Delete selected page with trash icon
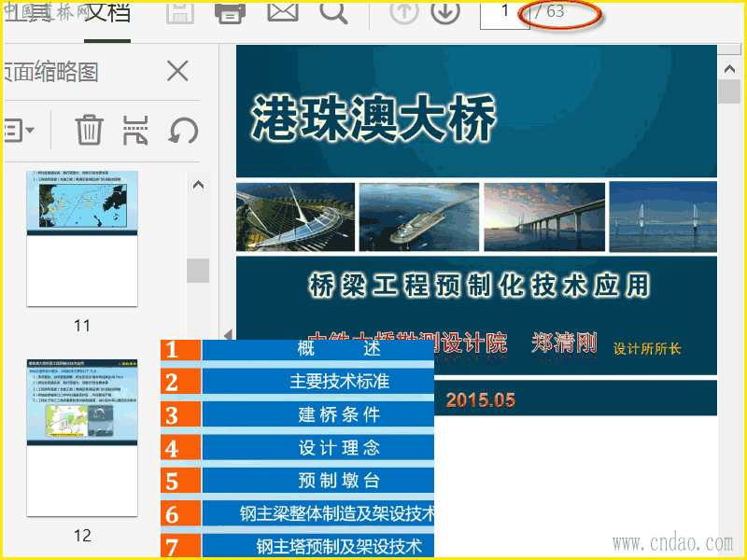 (x=89, y=130)
